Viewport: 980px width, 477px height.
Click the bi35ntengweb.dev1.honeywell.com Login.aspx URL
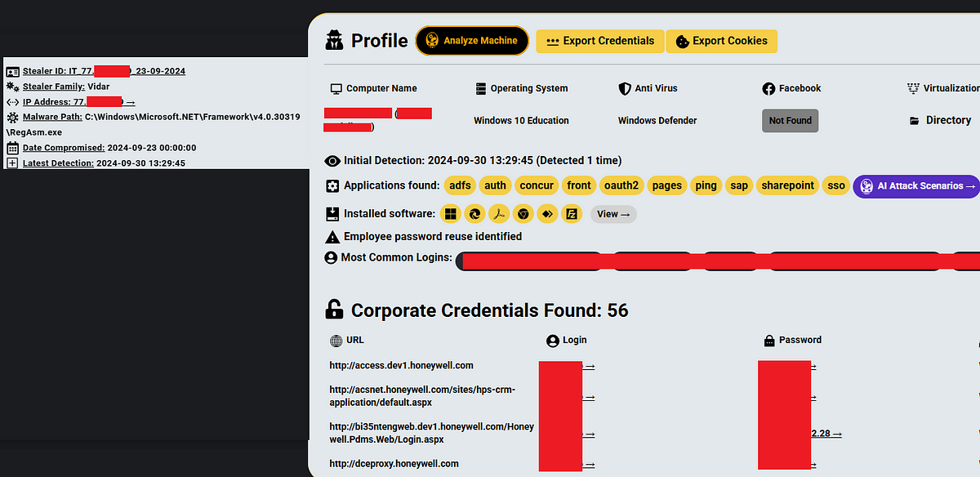click(432, 433)
